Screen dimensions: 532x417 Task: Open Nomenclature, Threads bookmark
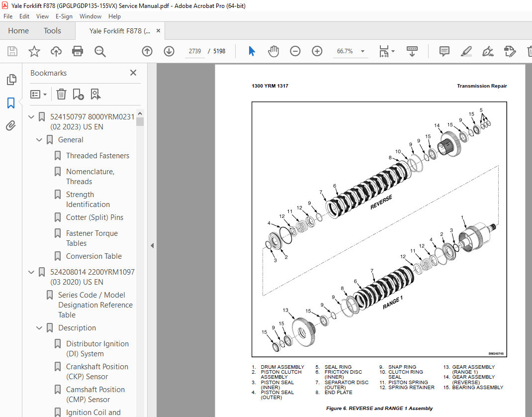pos(90,177)
